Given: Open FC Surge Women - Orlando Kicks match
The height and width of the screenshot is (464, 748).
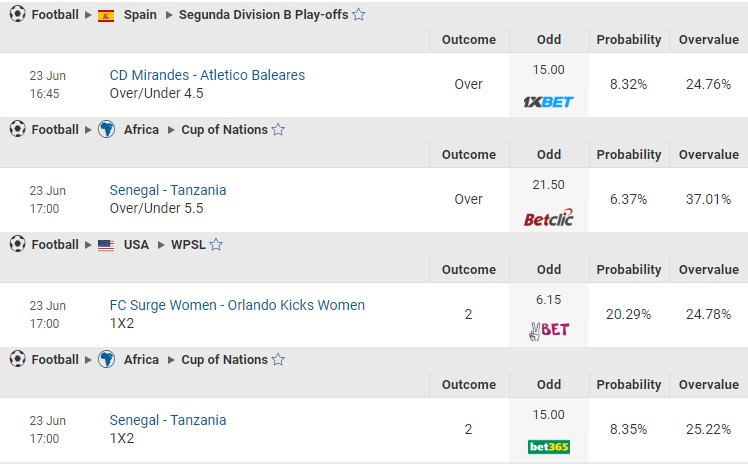Looking at the screenshot, I should pos(237,305).
